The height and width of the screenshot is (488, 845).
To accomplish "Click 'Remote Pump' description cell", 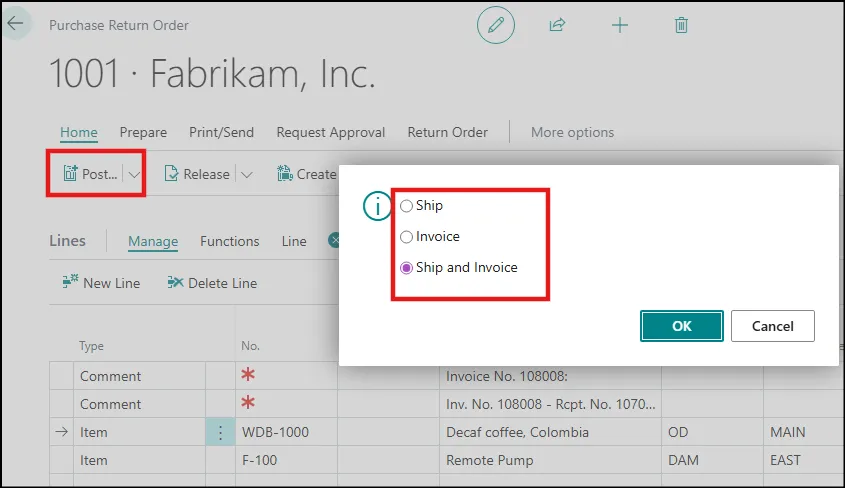I will pos(550,460).
